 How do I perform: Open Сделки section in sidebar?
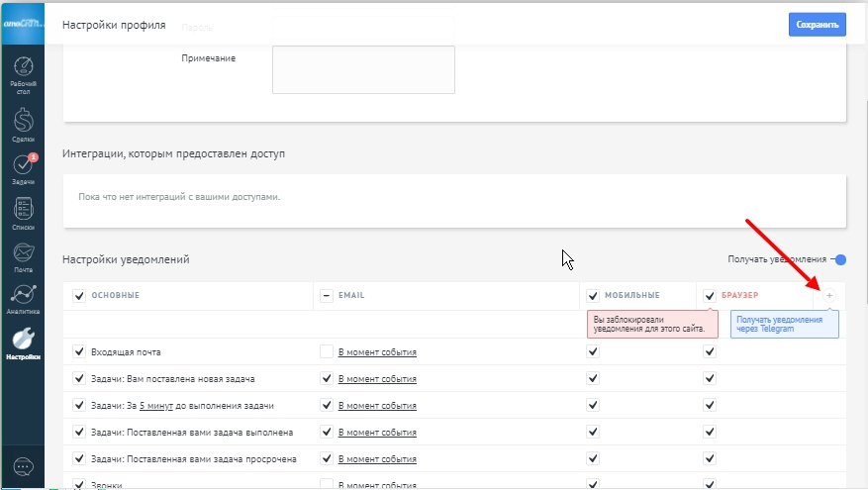(22, 126)
